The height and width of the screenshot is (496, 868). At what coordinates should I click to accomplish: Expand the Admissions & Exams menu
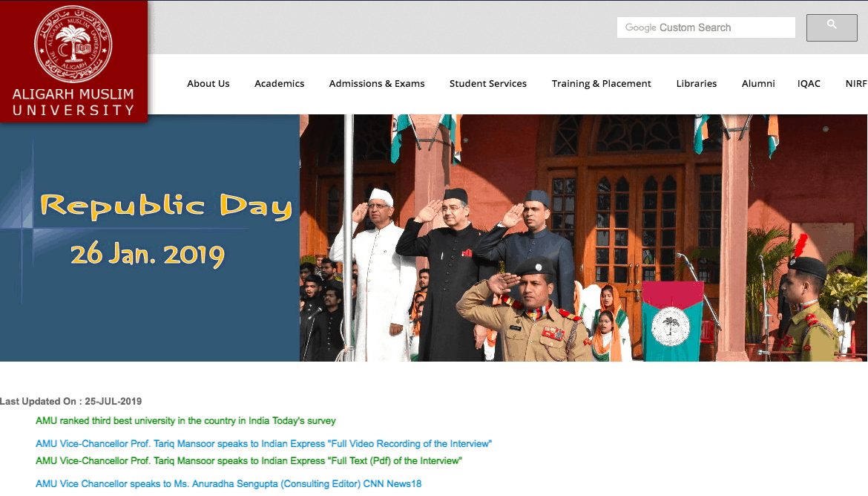[x=377, y=84]
